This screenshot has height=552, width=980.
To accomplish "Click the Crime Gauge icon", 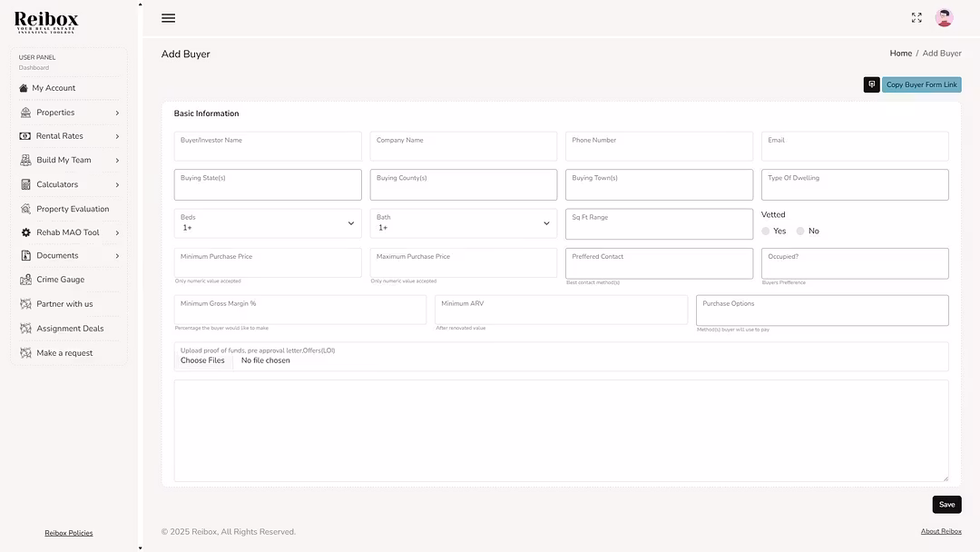I will click(25, 280).
